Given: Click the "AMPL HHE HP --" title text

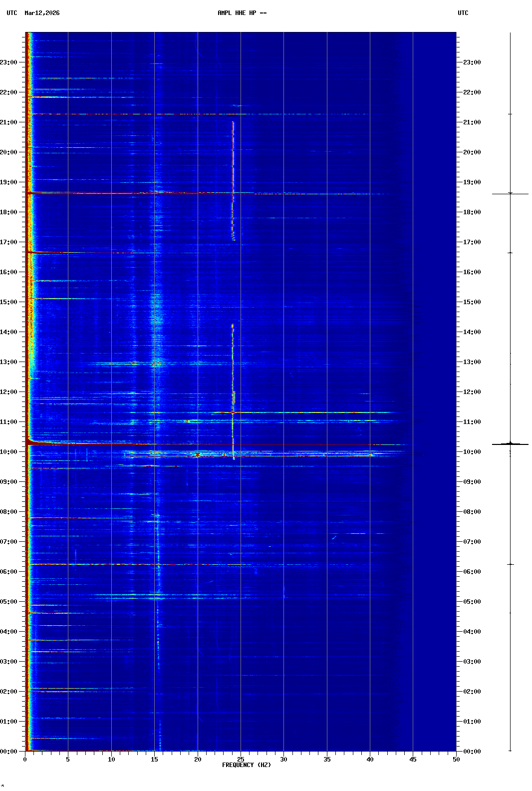Looking at the screenshot, I should pos(242,13).
